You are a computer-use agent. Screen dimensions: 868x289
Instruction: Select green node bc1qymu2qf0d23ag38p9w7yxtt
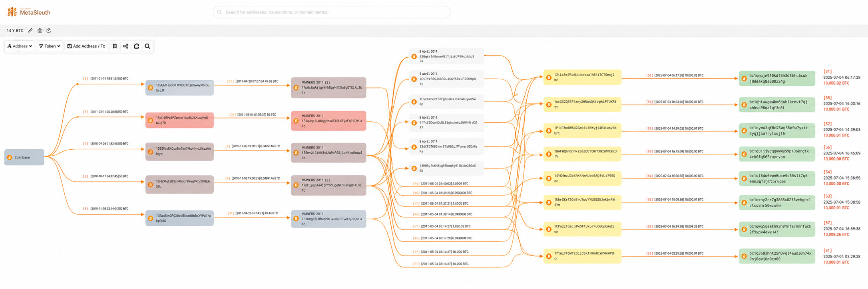tap(777, 131)
